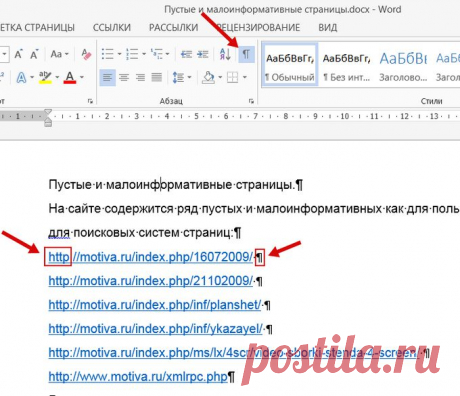The image size is (460, 396).
Task: Switch to the ВИД tab
Action: (x=328, y=27)
